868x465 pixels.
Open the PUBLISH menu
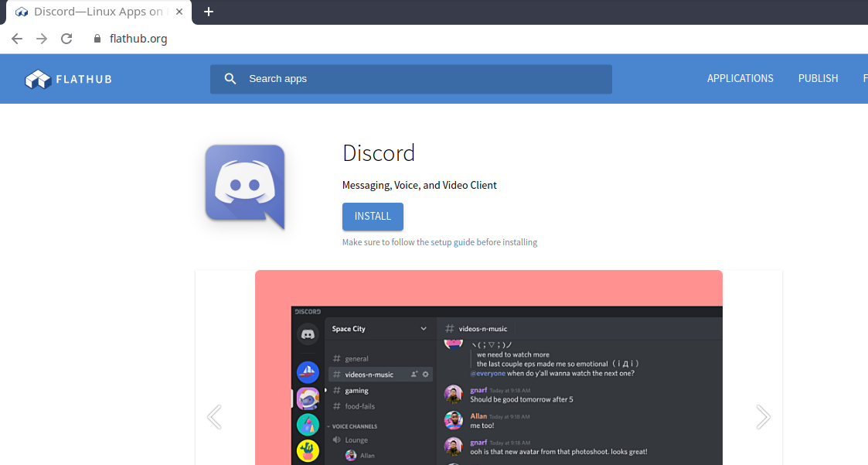[x=818, y=78]
